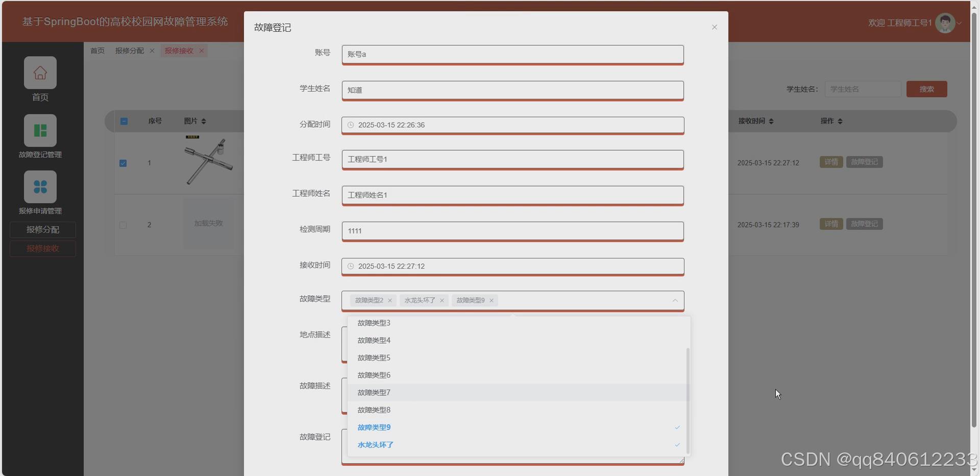Open the 故障登记管理 sidebar icon
This screenshot has width=980, height=476.
[x=40, y=130]
